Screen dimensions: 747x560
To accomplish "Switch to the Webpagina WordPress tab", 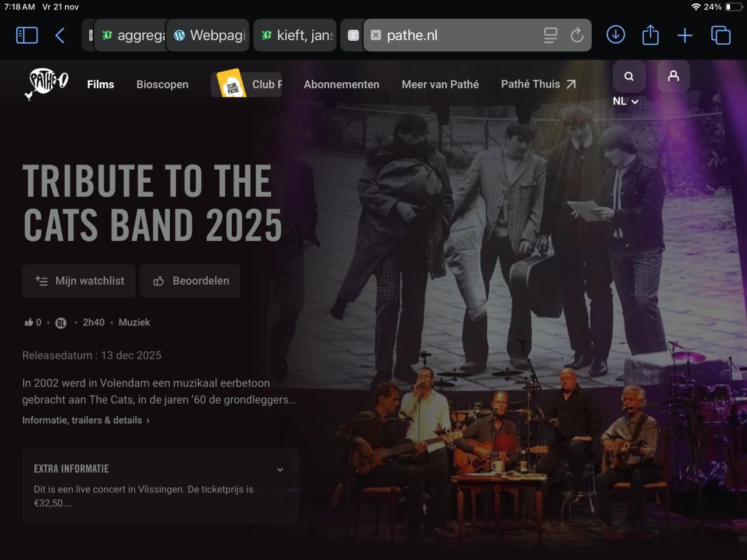I will tap(209, 36).
